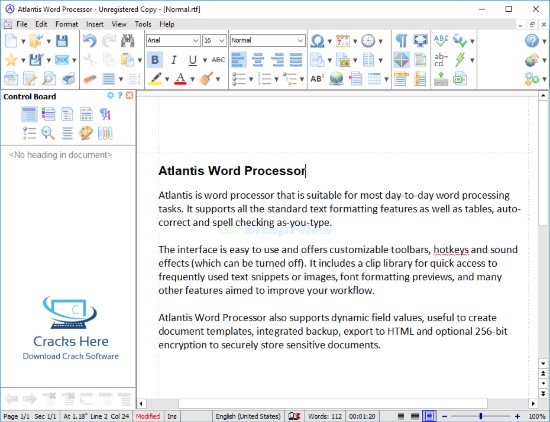Screen dimensions: 550x422
Task: Click the Hyphenation ab-cd icon
Action: [x=440, y=60]
